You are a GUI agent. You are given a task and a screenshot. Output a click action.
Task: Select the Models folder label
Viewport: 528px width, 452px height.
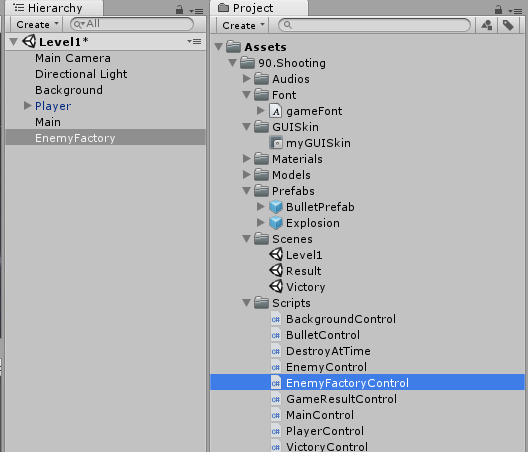[291, 175]
